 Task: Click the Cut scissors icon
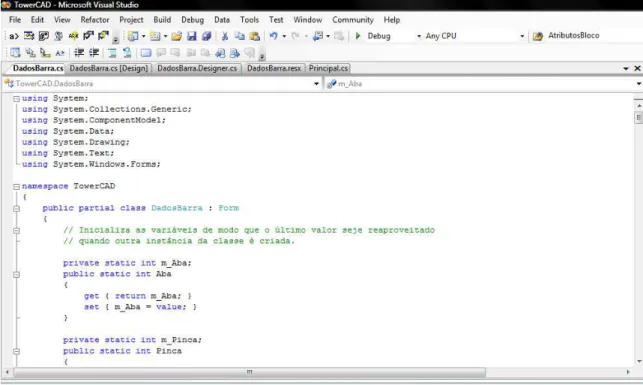225,36
